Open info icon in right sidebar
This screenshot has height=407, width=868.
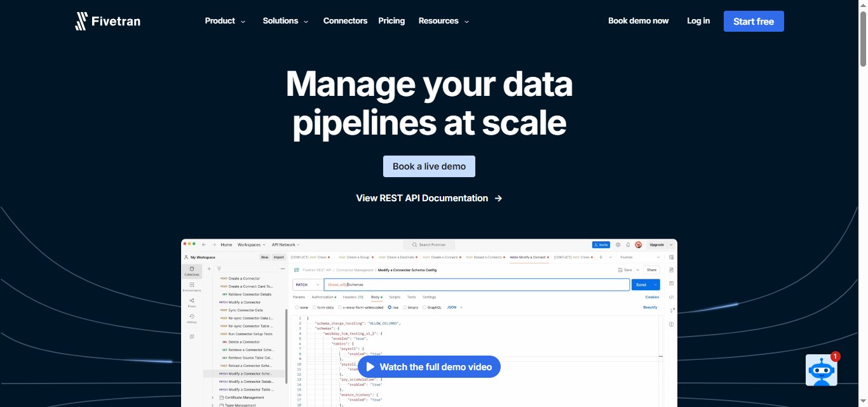coord(671,324)
